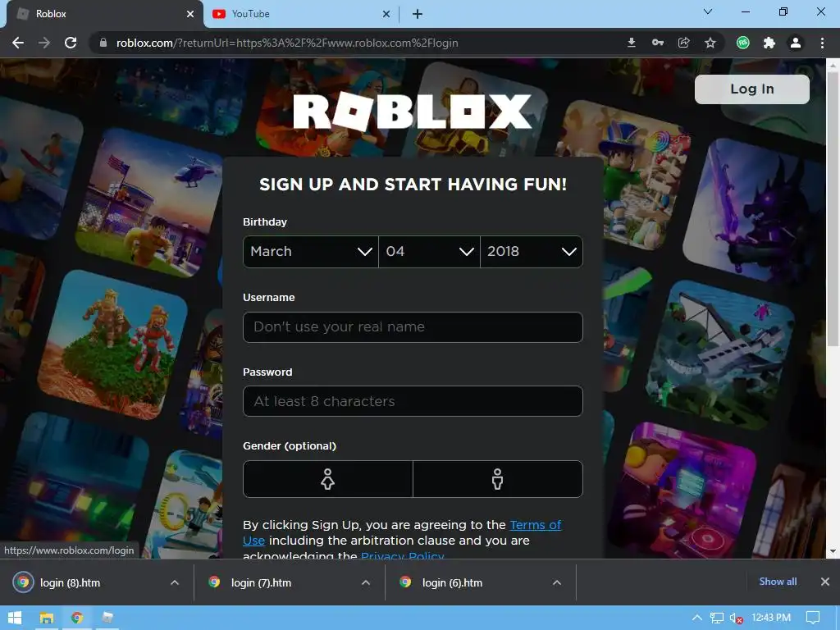Viewport: 840px width, 630px height.
Task: Open downloaded file login (7).htm
Action: [x=261, y=582]
